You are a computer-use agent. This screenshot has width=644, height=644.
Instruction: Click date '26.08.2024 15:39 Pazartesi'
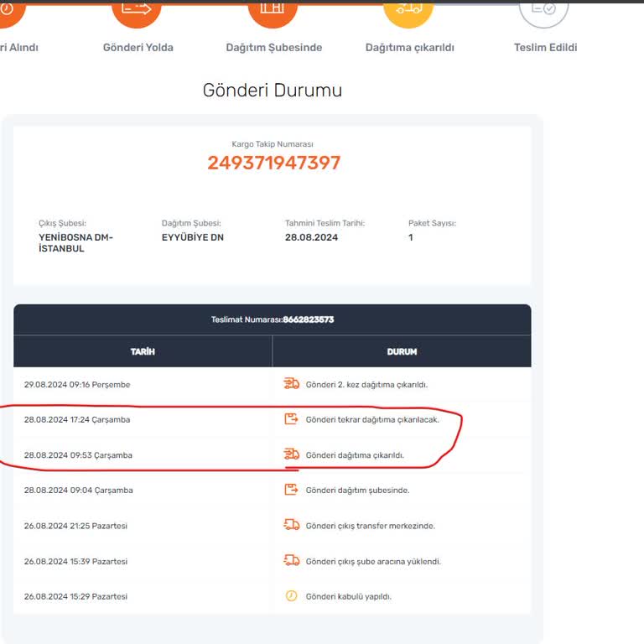click(x=75, y=561)
